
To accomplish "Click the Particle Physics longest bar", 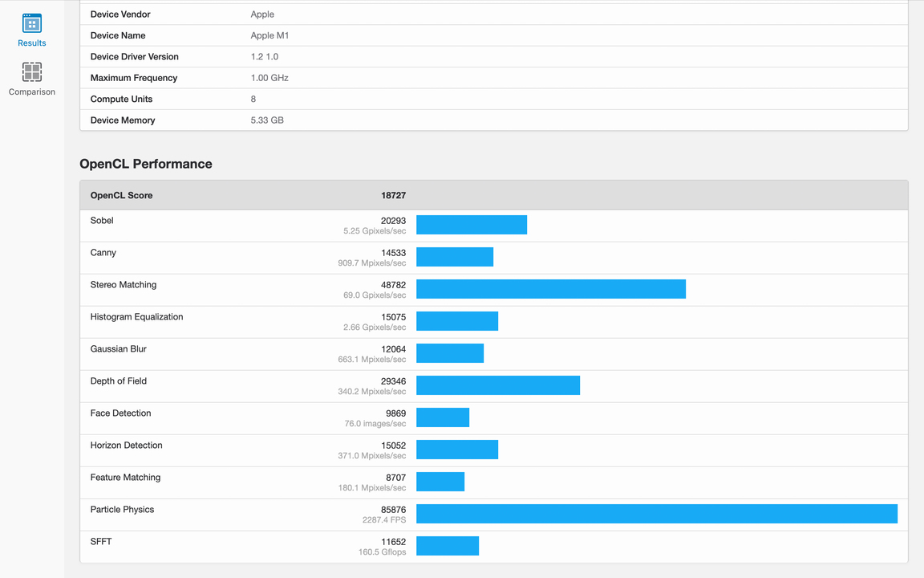I will [x=656, y=514].
